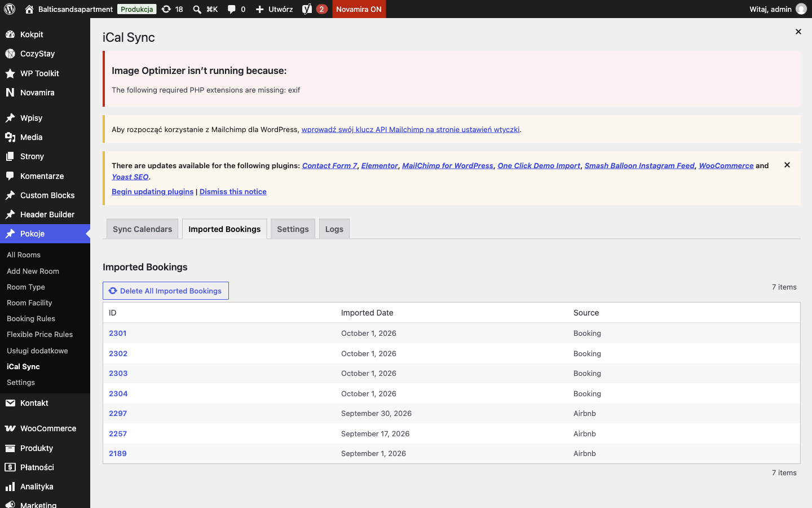The height and width of the screenshot is (508, 812).
Task: Click the WooCommerce icon in sidebar
Action: click(x=10, y=428)
